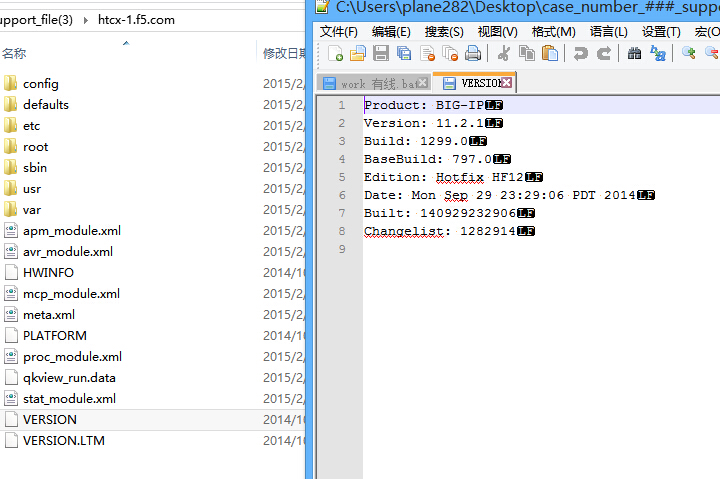Open the 编辑(E) menu

tap(391, 32)
